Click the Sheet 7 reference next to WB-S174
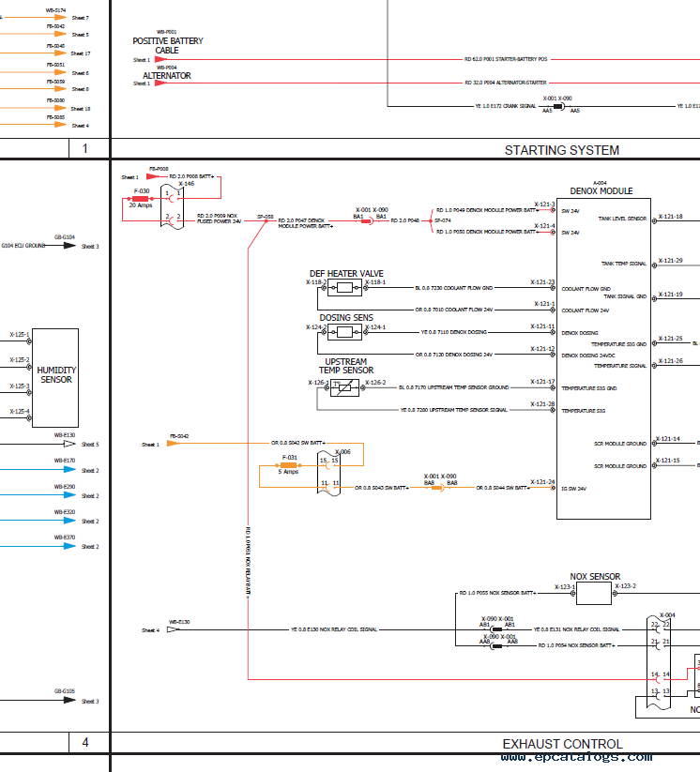Viewport: 700px width, 772px height. pos(81,18)
